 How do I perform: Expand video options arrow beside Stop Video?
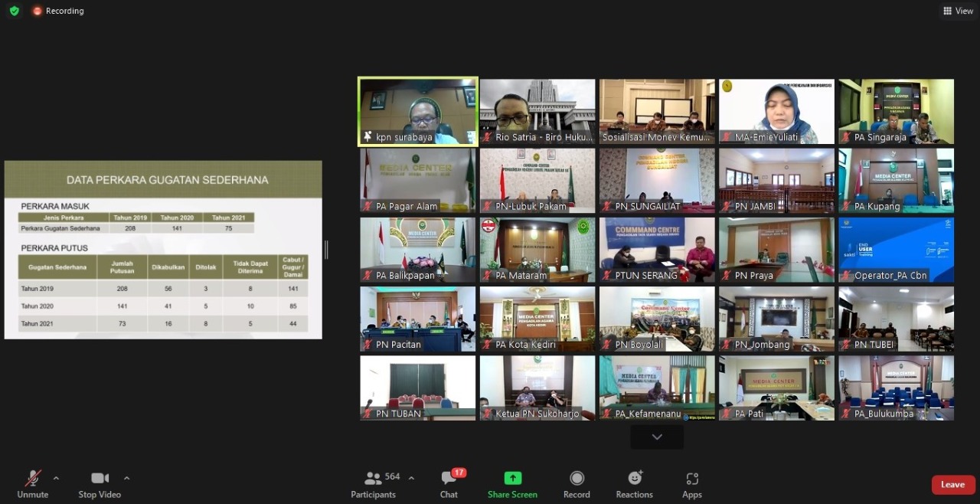[126, 478]
